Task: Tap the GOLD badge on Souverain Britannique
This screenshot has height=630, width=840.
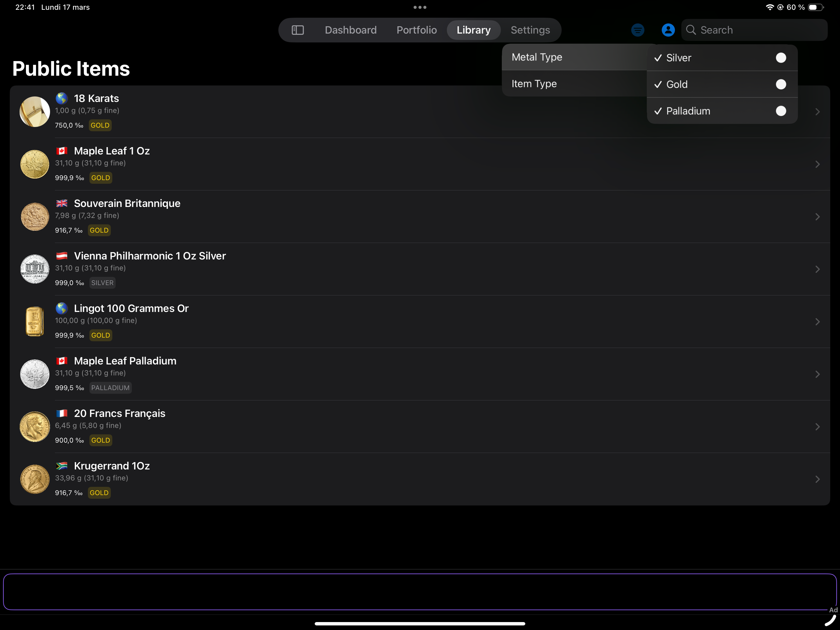Action: [x=99, y=230]
